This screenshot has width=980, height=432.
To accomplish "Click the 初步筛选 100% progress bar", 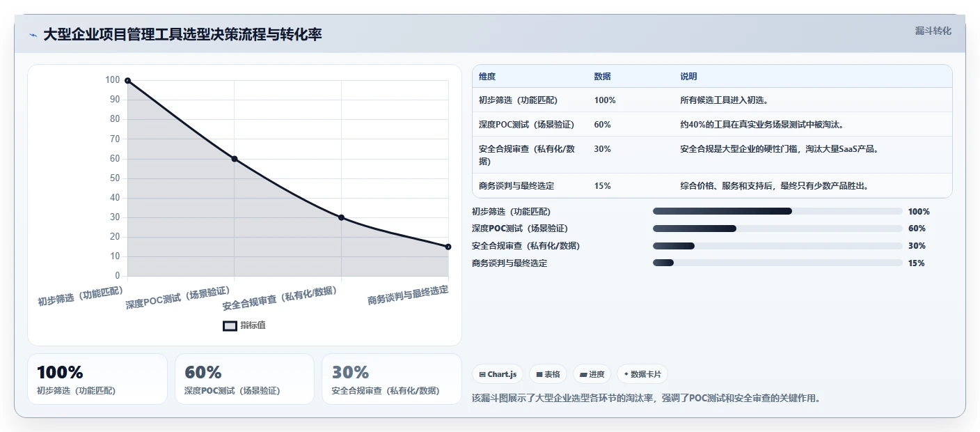I will tap(777, 211).
